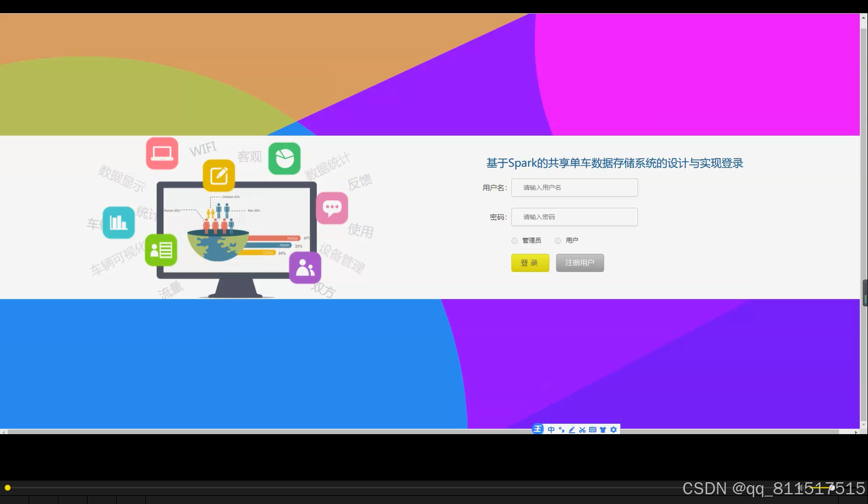868x504 pixels.
Task: Click the yellow 登录 button
Action: coord(530,263)
